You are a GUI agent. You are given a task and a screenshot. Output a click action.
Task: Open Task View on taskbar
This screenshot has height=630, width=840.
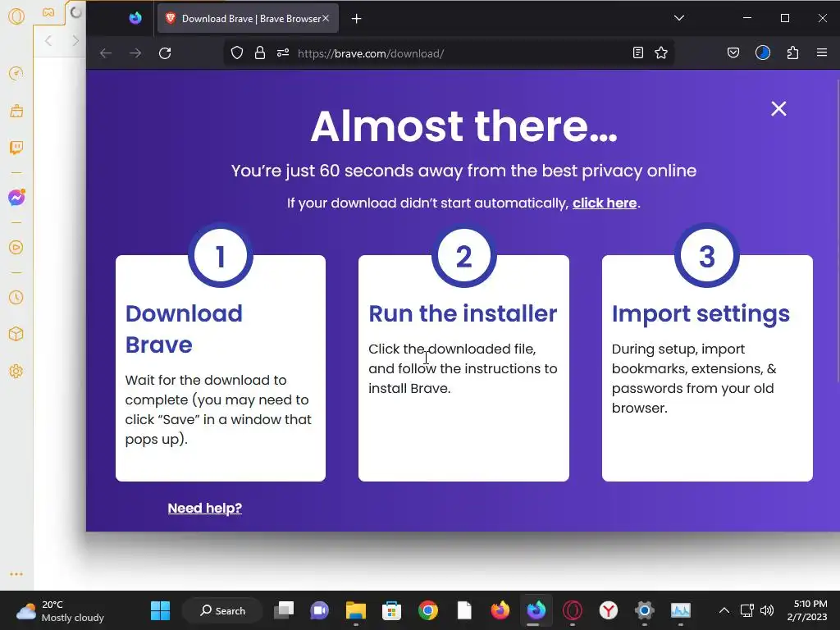coord(284,610)
